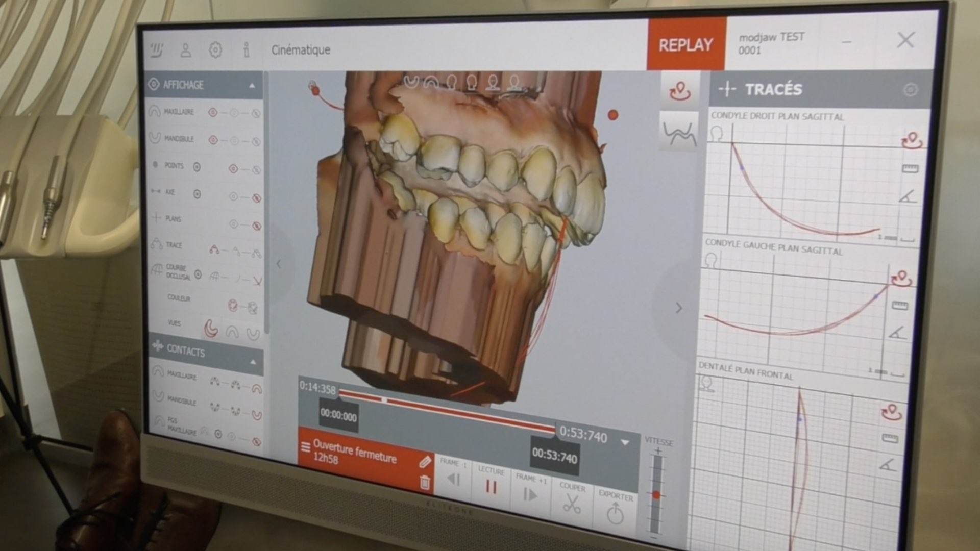The width and height of the screenshot is (980, 551).
Task: Hide the Mandibule with crossed-eye toggle
Action: click(256, 141)
